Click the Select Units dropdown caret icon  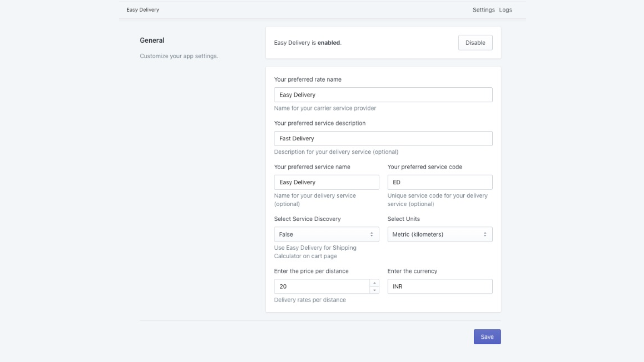coord(485,234)
